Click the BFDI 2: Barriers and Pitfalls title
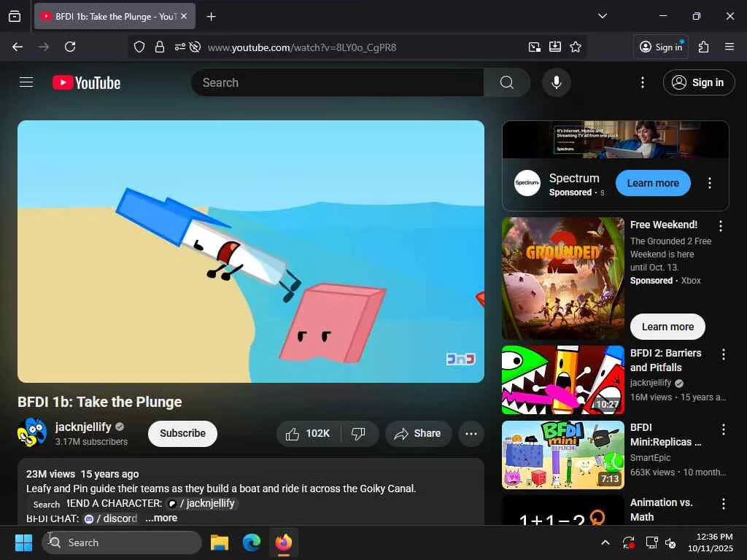This screenshot has height=560, width=747. (665, 360)
